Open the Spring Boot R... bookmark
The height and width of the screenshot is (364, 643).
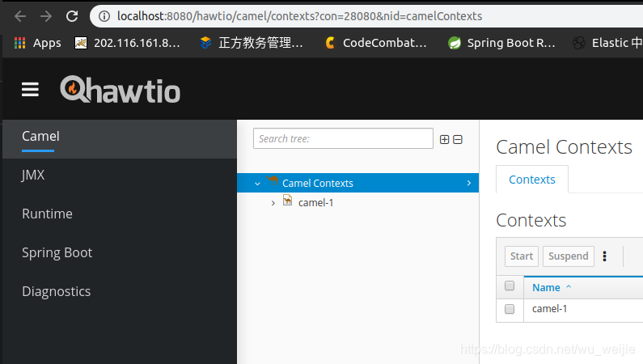[x=502, y=43]
